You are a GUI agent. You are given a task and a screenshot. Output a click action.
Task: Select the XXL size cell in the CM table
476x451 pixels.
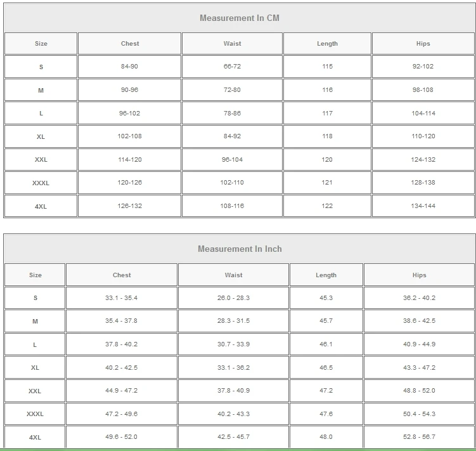pyautogui.click(x=41, y=160)
